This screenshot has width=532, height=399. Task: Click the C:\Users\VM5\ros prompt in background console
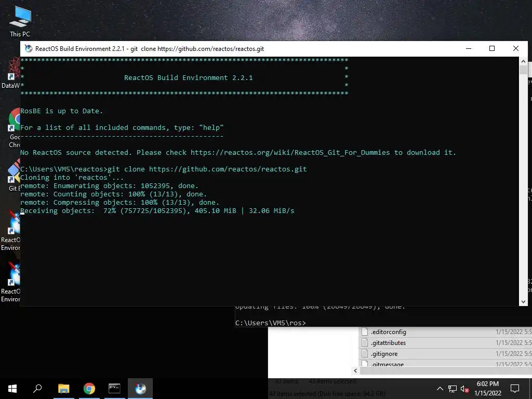270,323
